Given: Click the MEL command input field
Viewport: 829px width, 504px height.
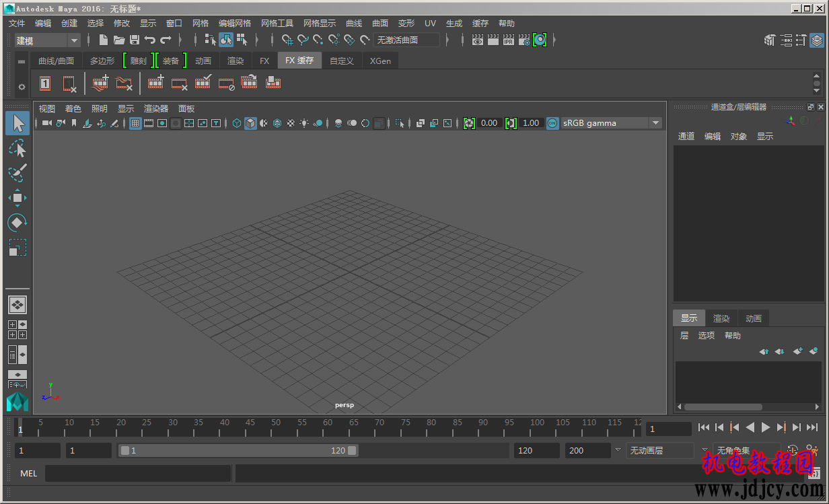Looking at the screenshot, I should (137, 474).
